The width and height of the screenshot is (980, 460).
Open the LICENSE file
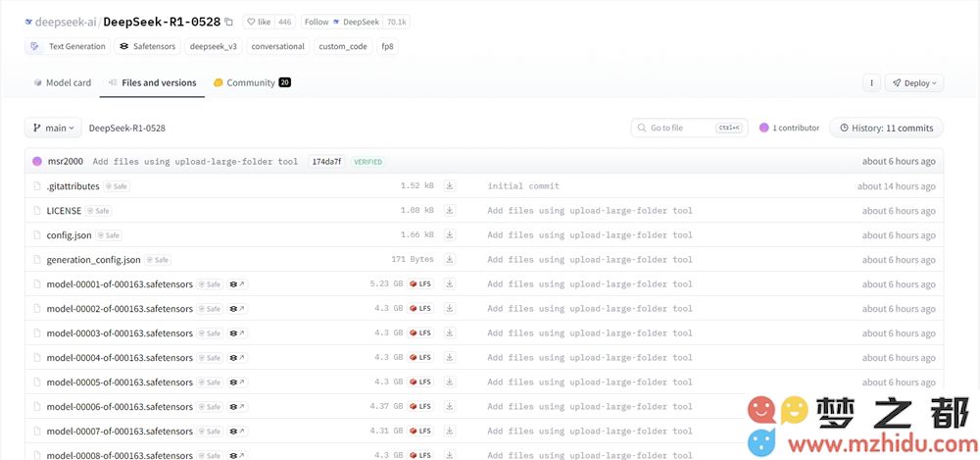point(64,211)
